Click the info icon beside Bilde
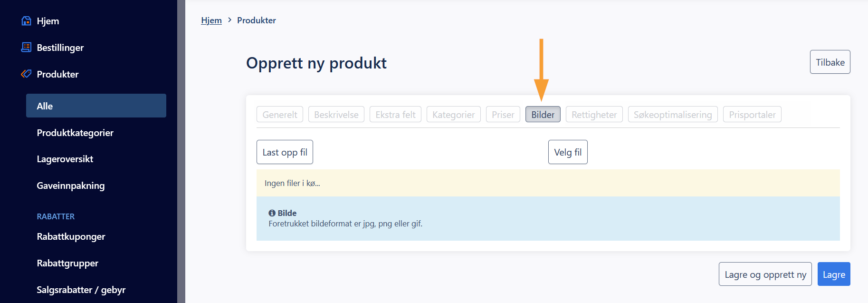 (x=272, y=213)
